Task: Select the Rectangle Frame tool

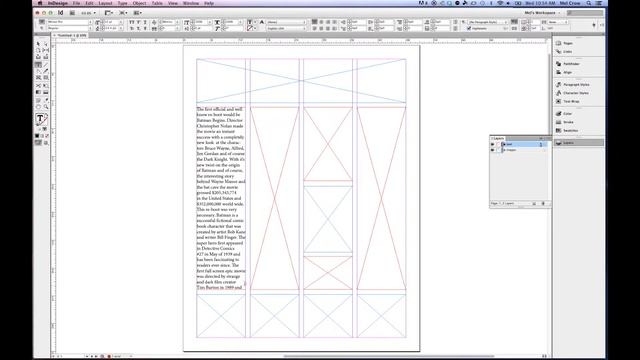Action: click(38, 77)
